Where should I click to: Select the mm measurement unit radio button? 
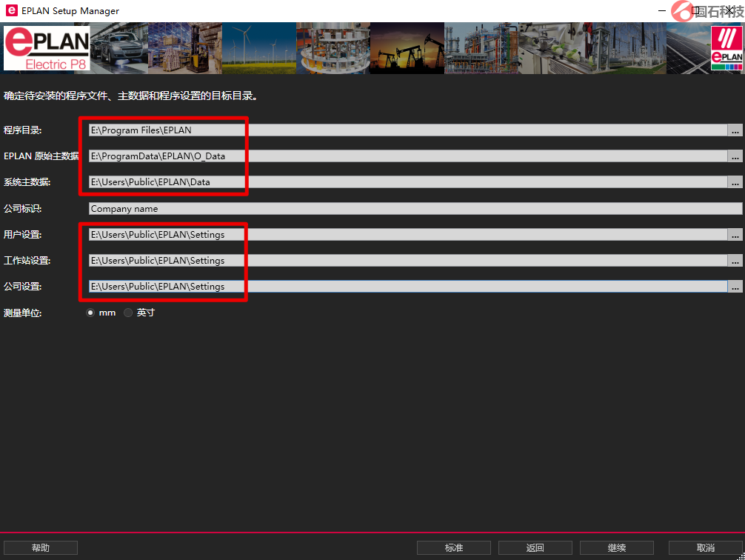coord(90,313)
